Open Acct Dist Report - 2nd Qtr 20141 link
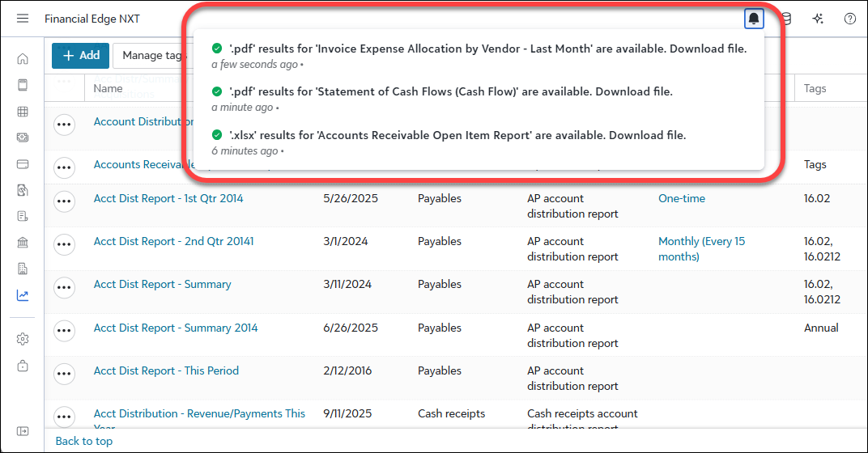 tap(174, 242)
